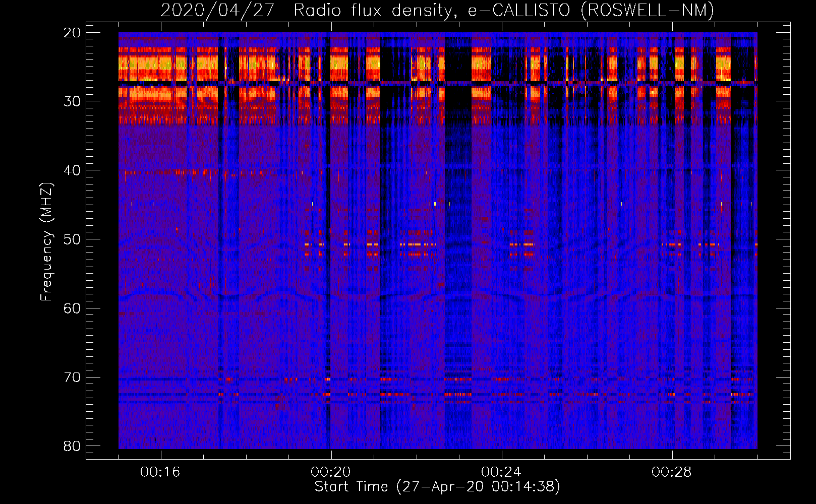Click the 00:16 time tick label

[160, 472]
